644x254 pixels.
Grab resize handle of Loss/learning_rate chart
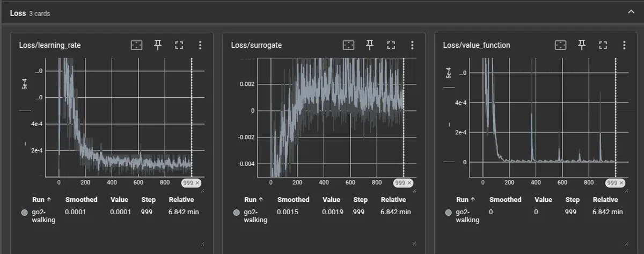(202, 190)
